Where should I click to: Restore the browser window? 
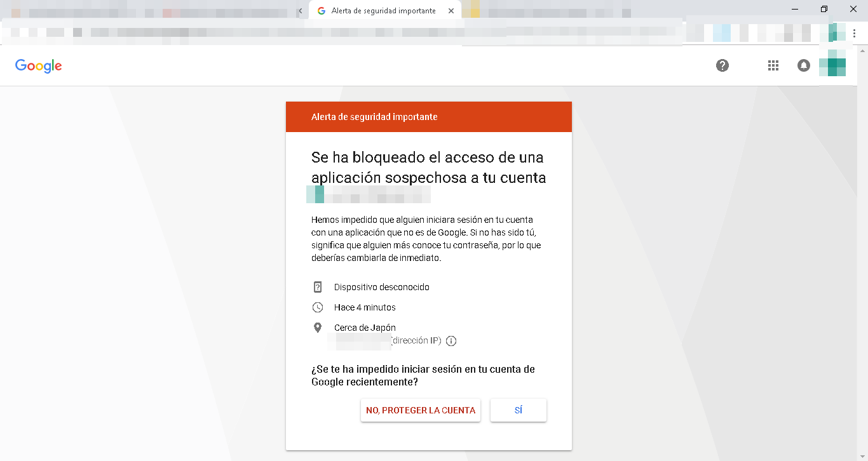tap(824, 9)
